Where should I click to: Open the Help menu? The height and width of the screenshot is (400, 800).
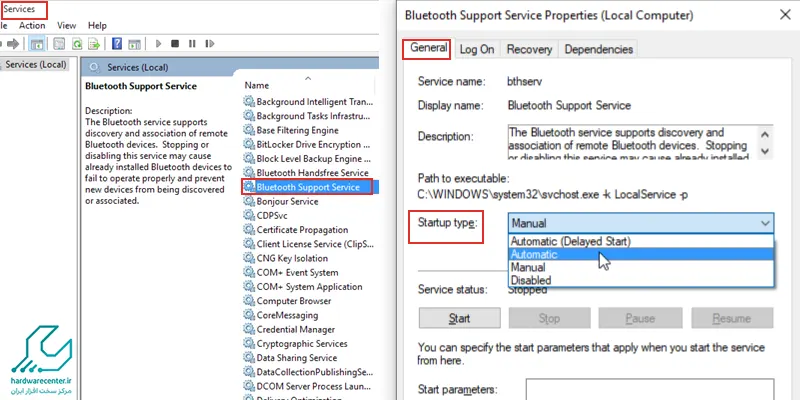click(x=97, y=26)
